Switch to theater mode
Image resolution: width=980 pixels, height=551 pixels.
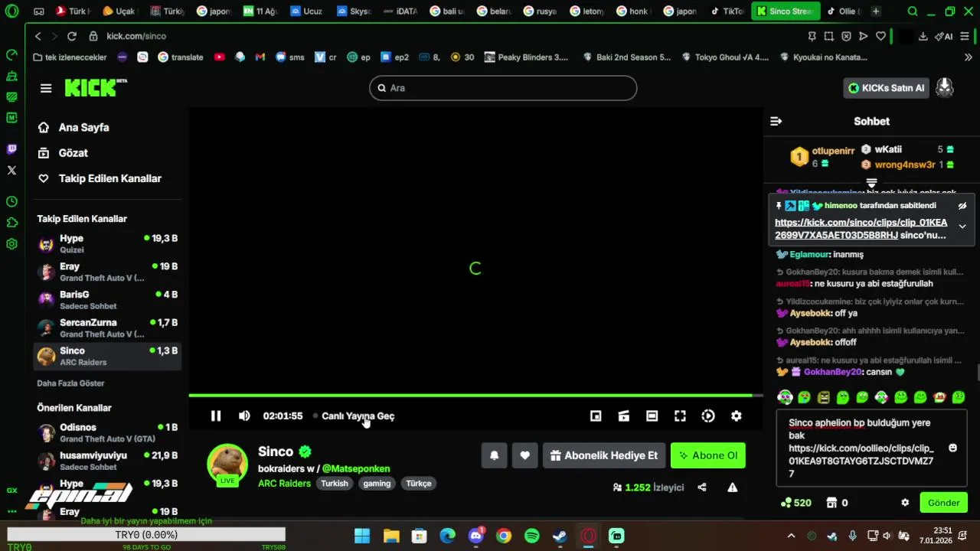(652, 416)
